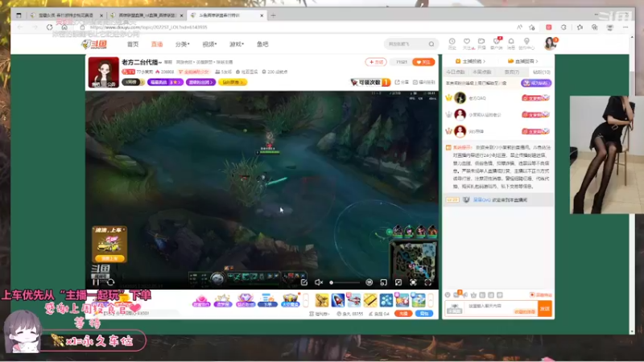This screenshot has height=362, width=644.
Task: Open the 可领次数 reward badge
Action: [x=370, y=83]
